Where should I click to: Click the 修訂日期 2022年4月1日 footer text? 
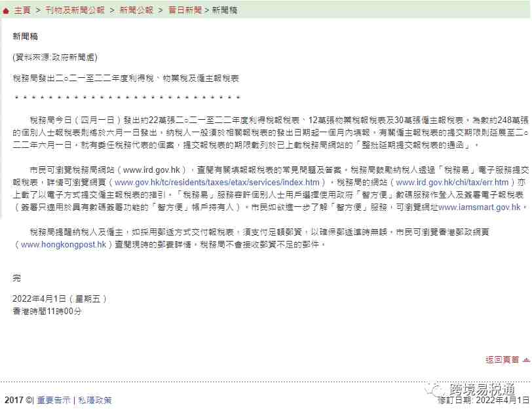click(484, 401)
